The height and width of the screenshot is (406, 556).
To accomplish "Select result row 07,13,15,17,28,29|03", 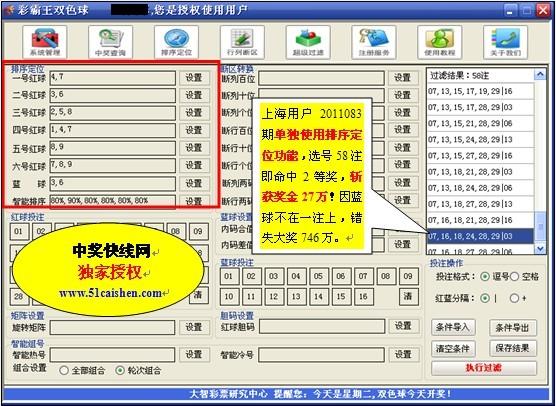I will [480, 107].
